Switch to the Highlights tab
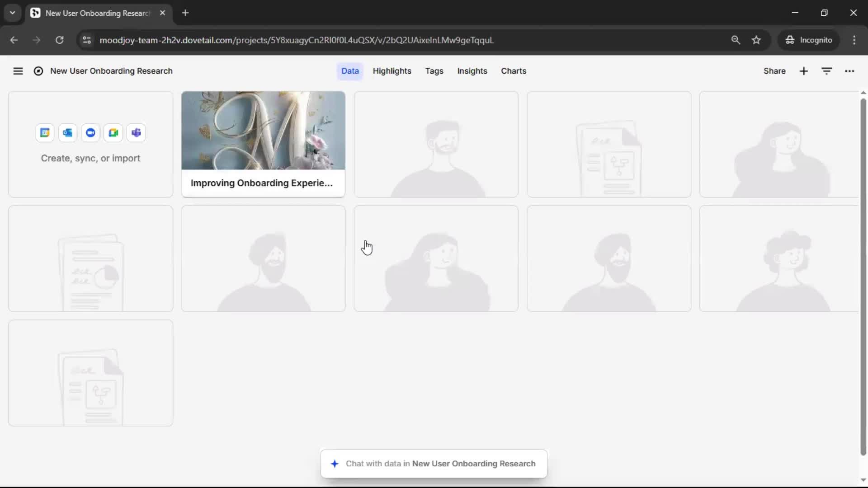Image resolution: width=868 pixels, height=488 pixels. (392, 71)
